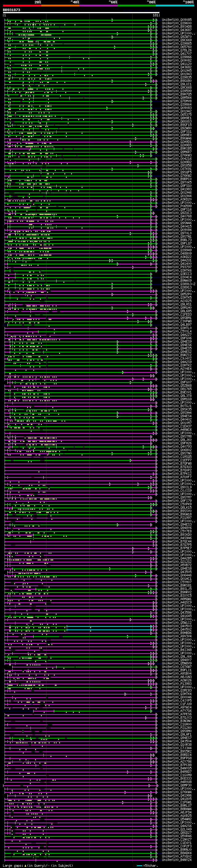Select the UniRef100_B9H7Q5 label
This screenshot has height=868, width=197.
click(177, 94)
